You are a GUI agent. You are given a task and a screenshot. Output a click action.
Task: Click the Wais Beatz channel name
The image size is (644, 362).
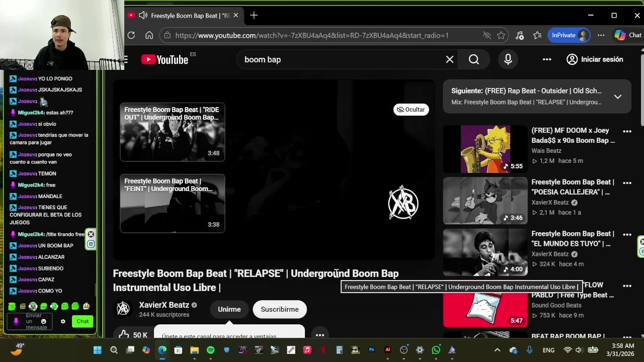546,151
